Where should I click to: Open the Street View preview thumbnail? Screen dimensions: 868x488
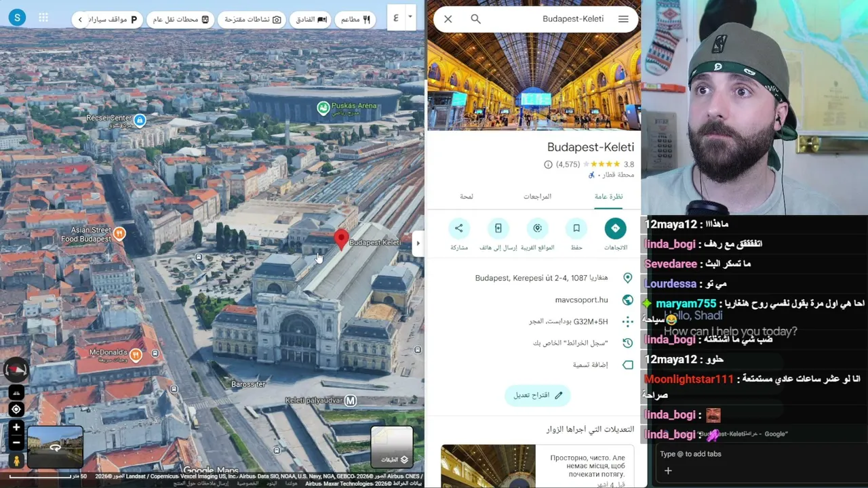55,447
